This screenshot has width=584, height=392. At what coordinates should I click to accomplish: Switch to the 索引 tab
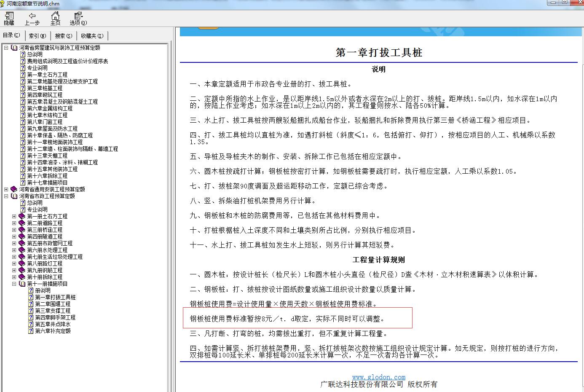(x=37, y=36)
